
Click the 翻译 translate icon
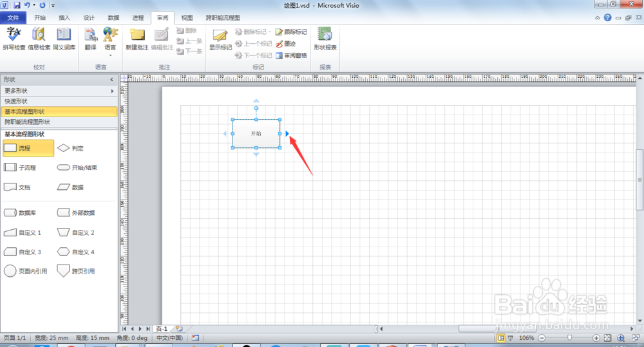pyautogui.click(x=90, y=39)
